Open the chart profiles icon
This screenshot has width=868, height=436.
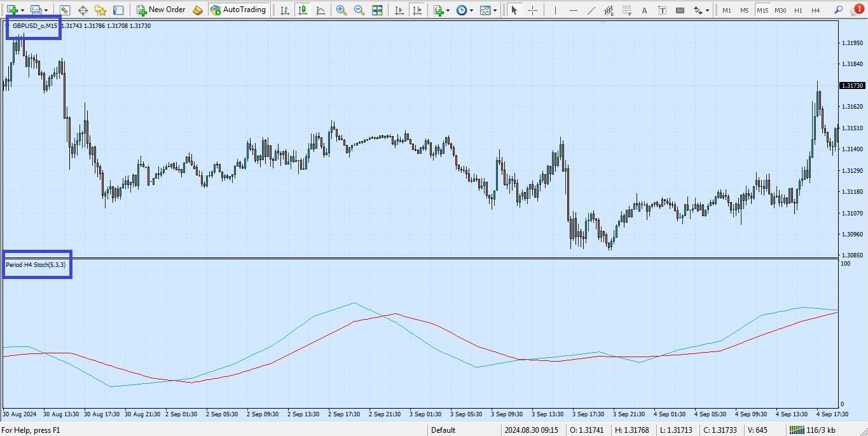pos(36,10)
